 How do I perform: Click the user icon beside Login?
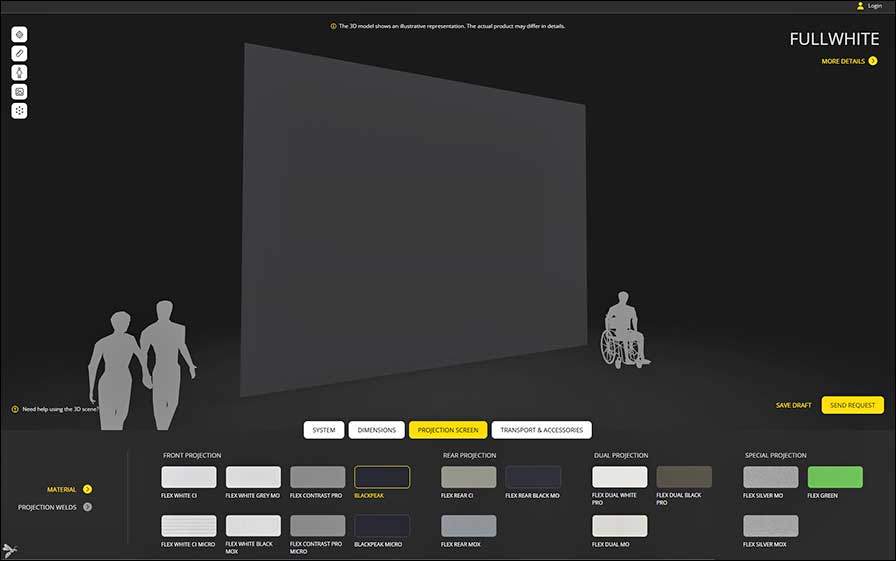coord(860,6)
